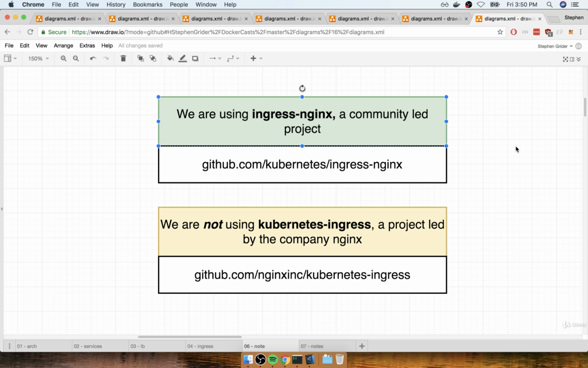Click the browser address bar URL

click(228, 32)
